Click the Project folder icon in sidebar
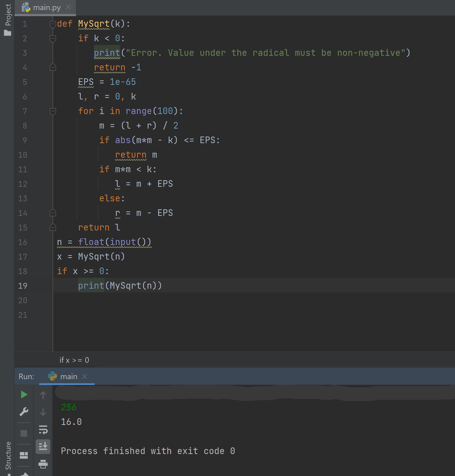The height and width of the screenshot is (476, 455). [8, 33]
